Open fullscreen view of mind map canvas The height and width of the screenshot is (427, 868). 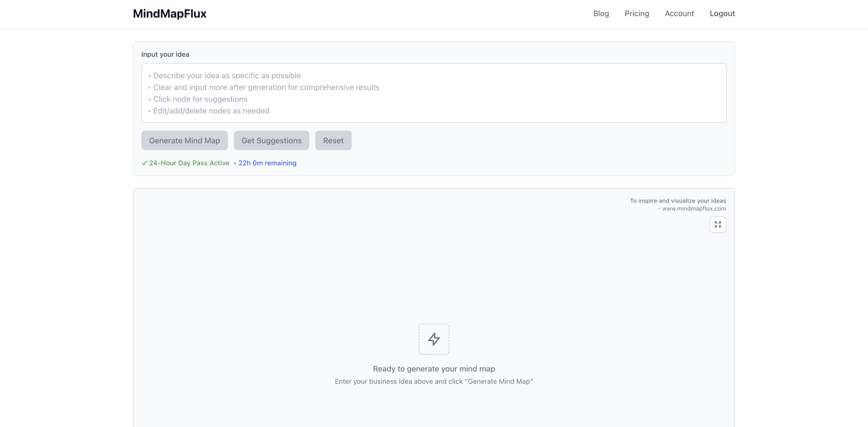point(718,225)
